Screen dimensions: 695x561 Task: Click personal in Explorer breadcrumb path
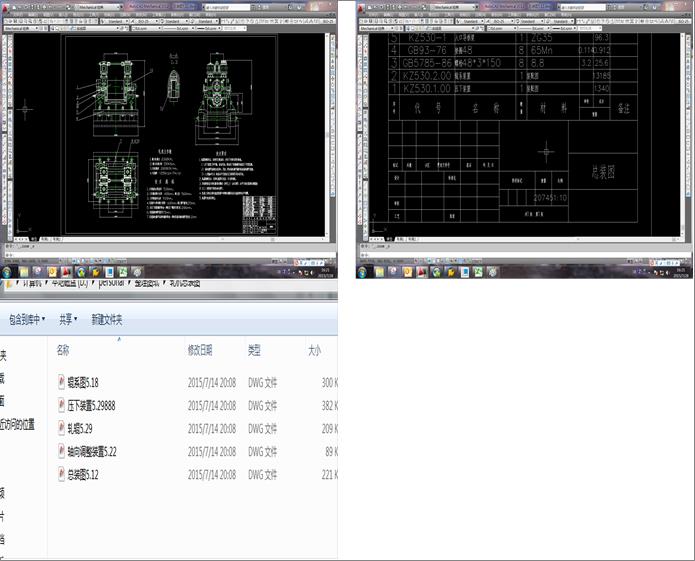pos(111,283)
